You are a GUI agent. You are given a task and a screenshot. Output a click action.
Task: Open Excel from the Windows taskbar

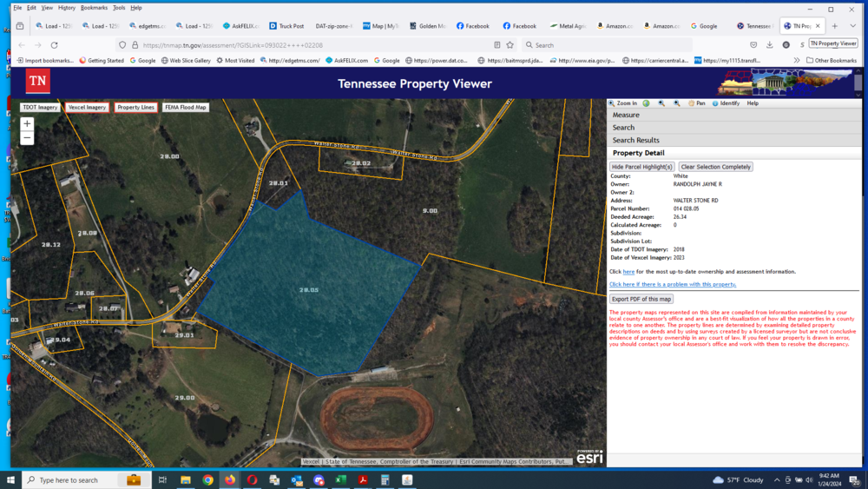341,479
